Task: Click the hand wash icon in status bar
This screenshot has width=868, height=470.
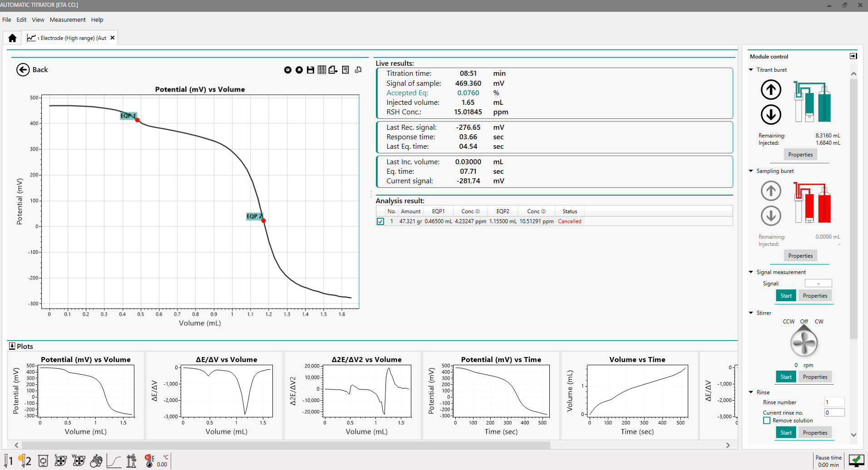Action: point(96,461)
